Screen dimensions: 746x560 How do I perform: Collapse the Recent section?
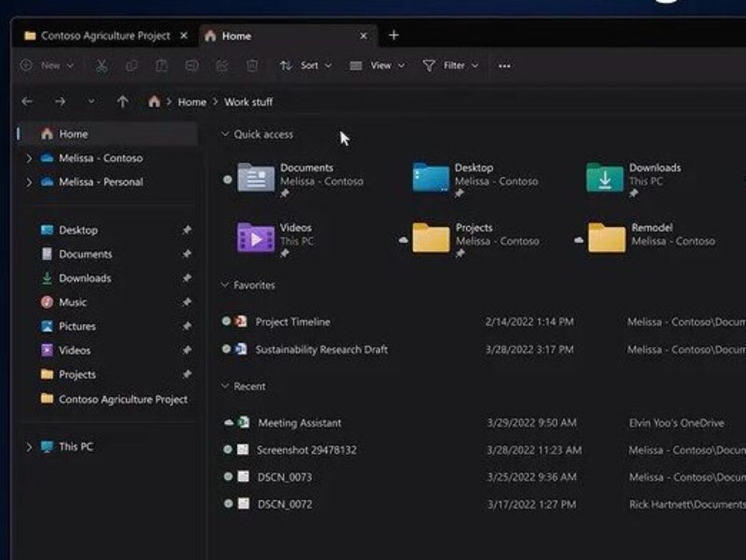pyautogui.click(x=225, y=387)
